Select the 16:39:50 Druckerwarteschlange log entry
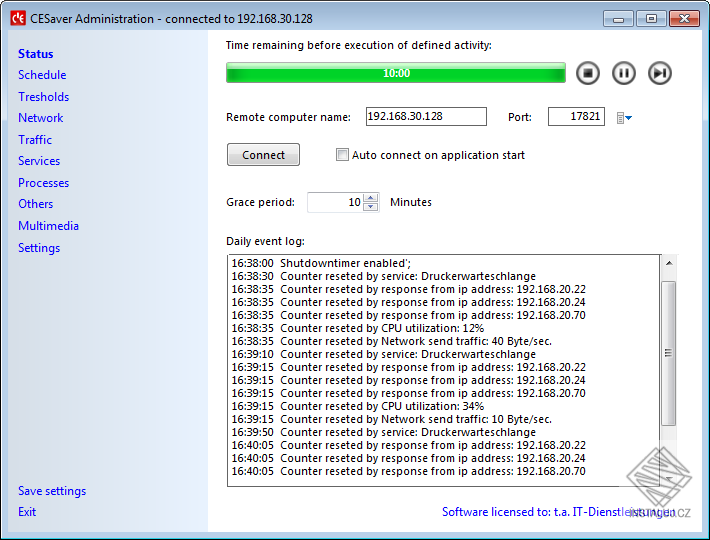The height and width of the screenshot is (540, 710). click(x=384, y=432)
